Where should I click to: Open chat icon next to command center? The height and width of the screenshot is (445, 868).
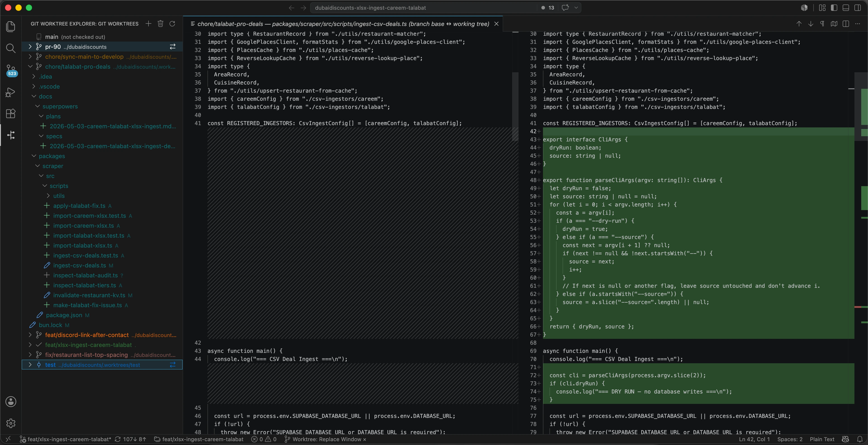pos(565,8)
